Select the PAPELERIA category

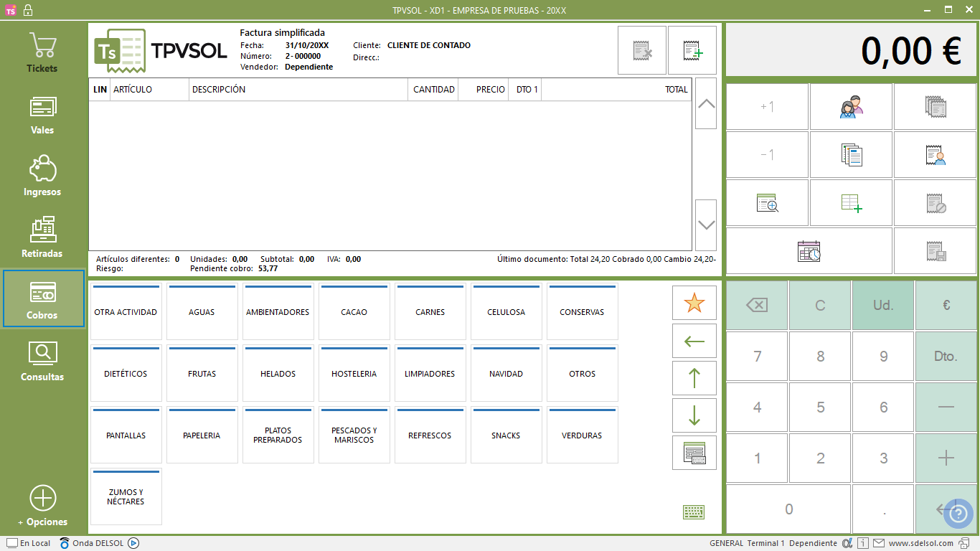coord(202,435)
